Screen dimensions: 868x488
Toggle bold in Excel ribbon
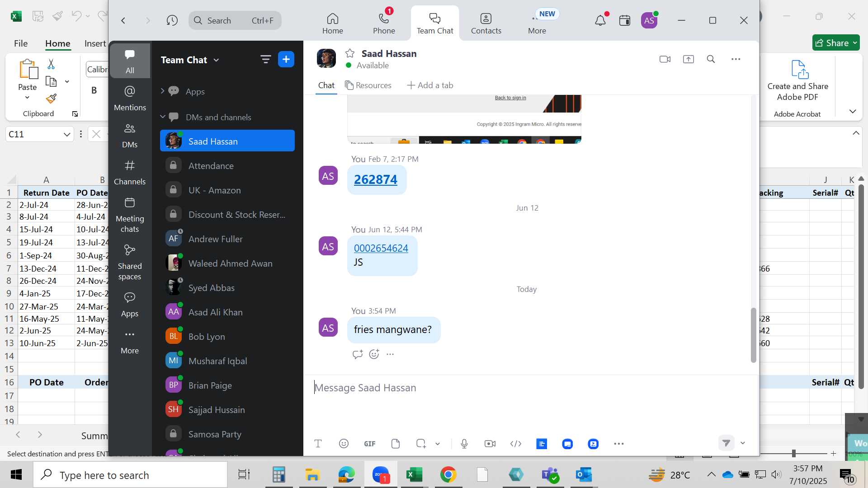(94, 90)
